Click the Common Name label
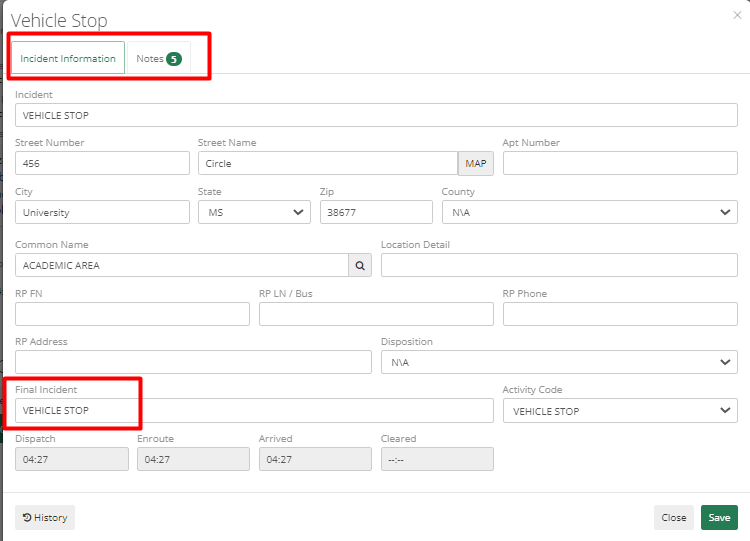This screenshot has width=750, height=541. tap(52, 244)
